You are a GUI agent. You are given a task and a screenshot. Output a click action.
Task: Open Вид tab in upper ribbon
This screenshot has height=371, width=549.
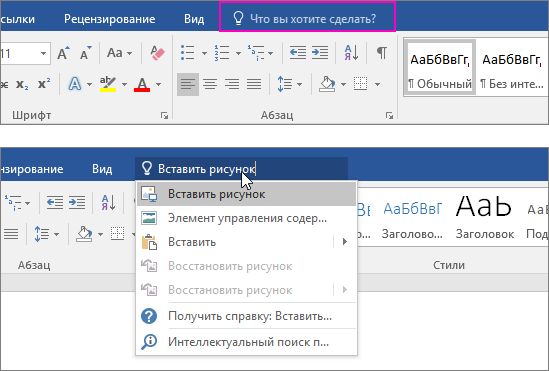pyautogui.click(x=194, y=19)
